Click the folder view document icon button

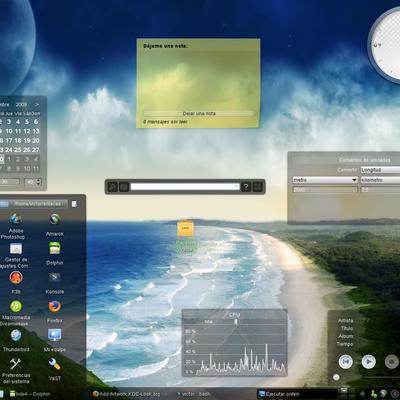(x=74, y=204)
